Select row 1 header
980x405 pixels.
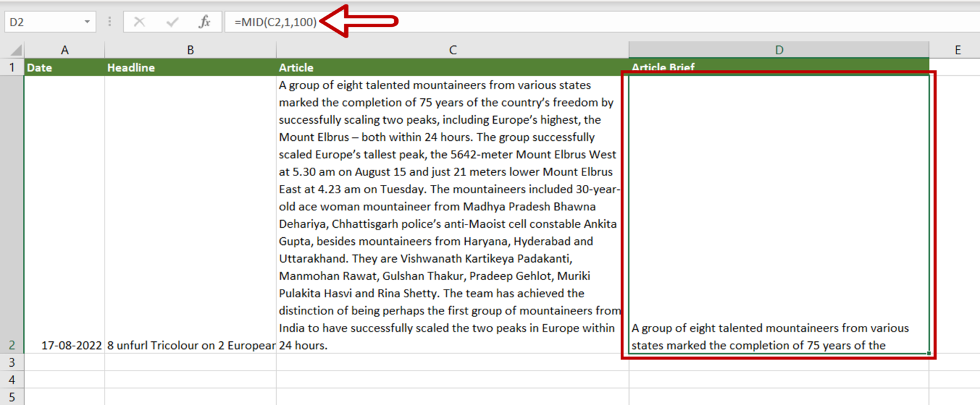(x=11, y=68)
